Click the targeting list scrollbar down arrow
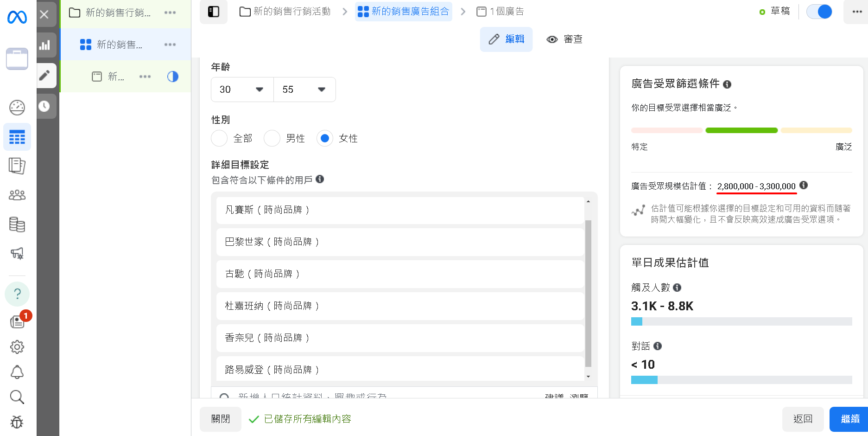868x436 pixels. pos(588,377)
